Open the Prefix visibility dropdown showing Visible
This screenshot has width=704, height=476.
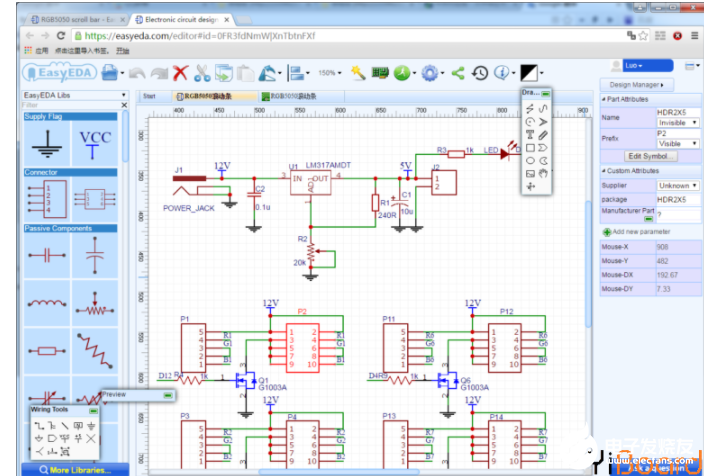[x=678, y=144]
